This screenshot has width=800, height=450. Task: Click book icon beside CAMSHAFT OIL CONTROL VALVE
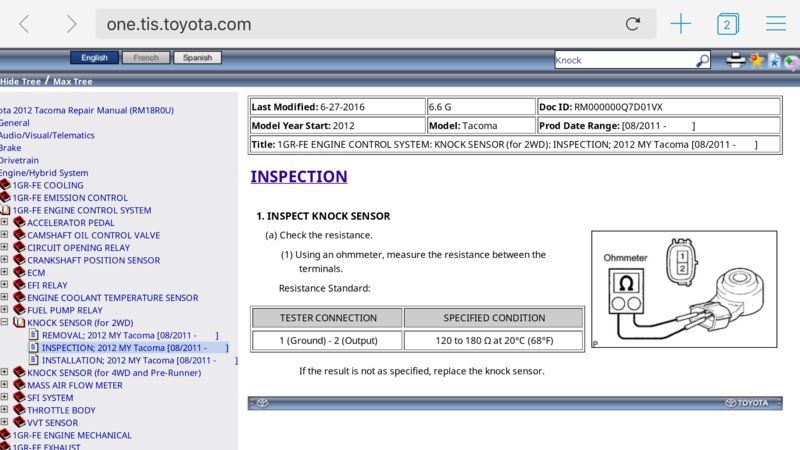click(19, 235)
